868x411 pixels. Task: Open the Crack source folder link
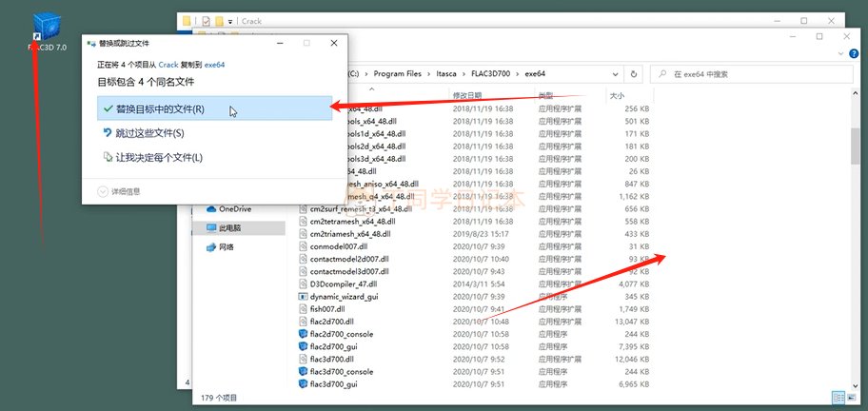(168, 65)
